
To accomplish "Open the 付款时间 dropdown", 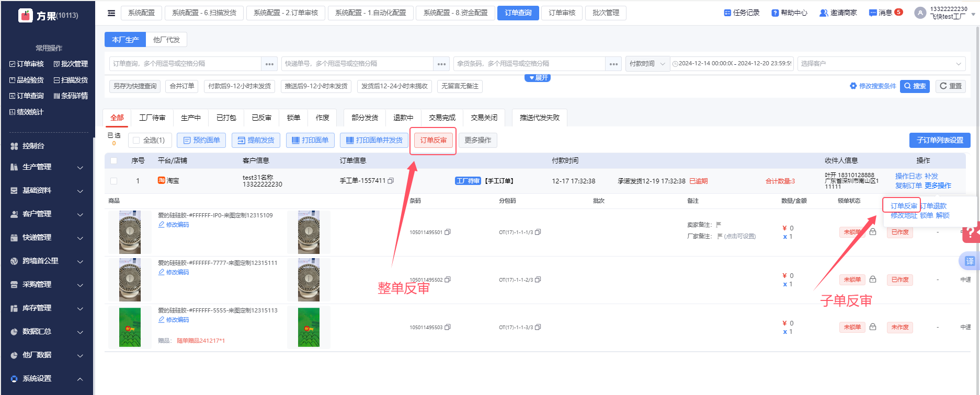I will [x=647, y=64].
